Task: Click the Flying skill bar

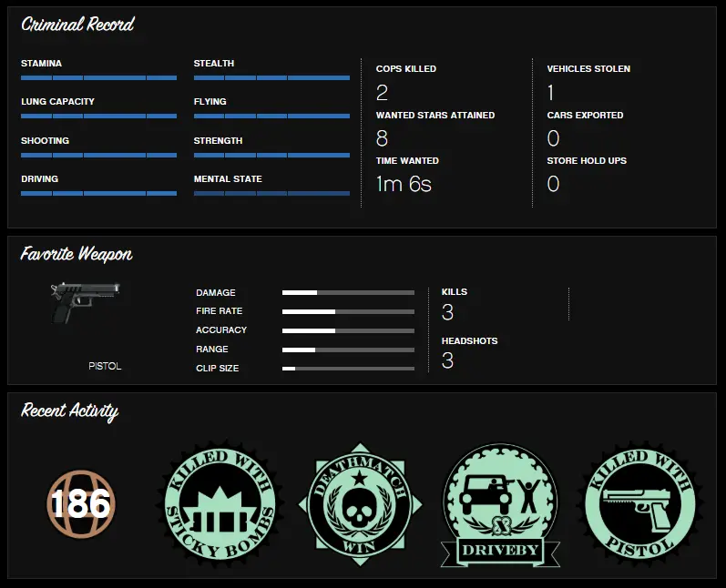Action: click(x=271, y=117)
